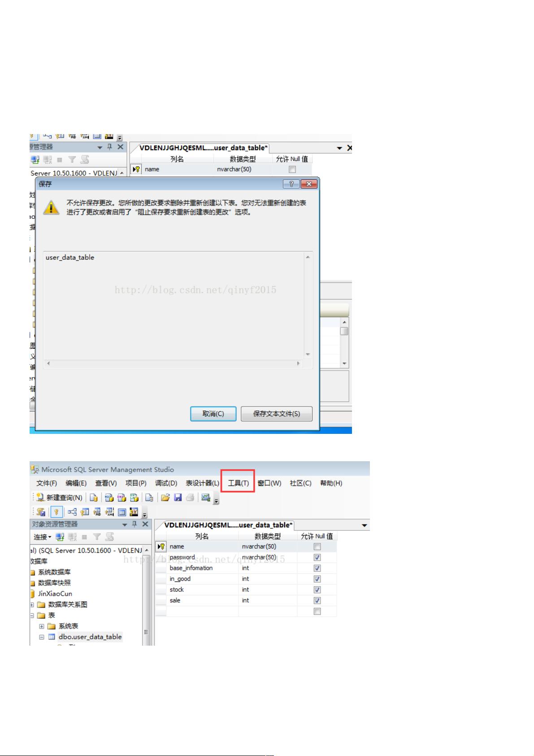Collapse the dbo.user_data_table tree node
Screen dimensions: 534x756
tap(41, 637)
